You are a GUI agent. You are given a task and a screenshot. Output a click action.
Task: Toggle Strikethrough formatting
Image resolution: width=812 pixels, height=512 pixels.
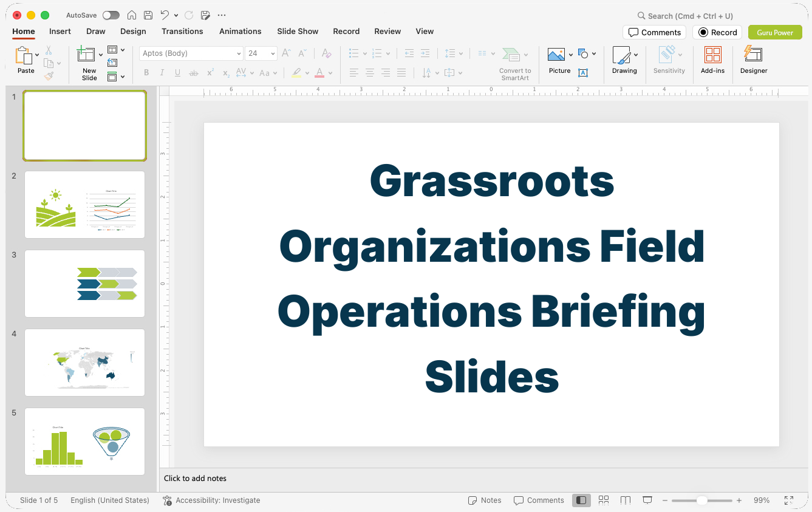tap(194, 73)
